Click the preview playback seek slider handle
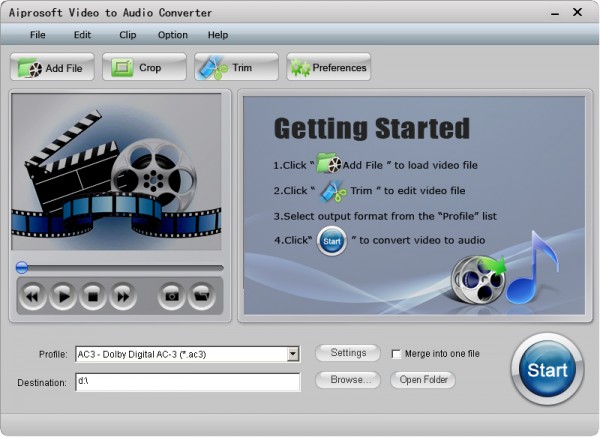Viewport: 600px width, 437px height. (22, 267)
